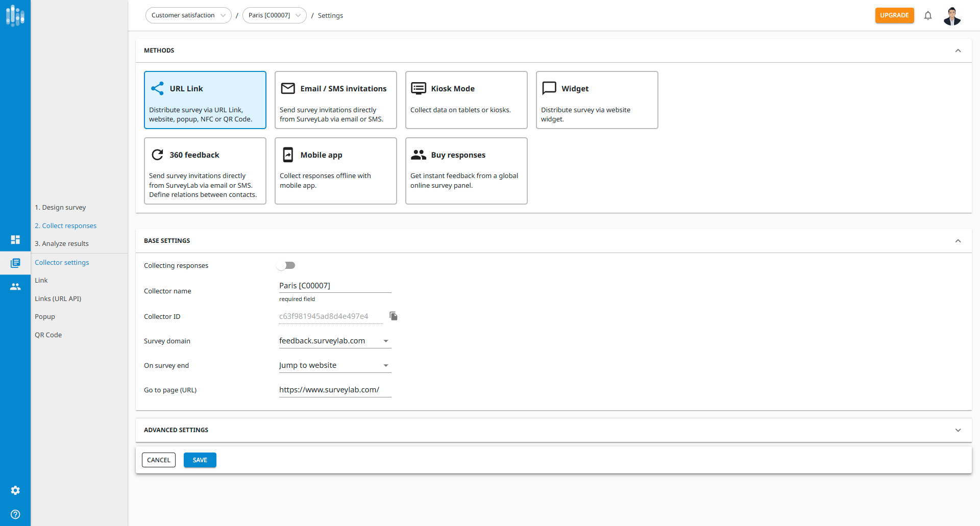This screenshot has height=526, width=980.
Task: Open the dashboard grid icon in sidebar
Action: tap(15, 239)
